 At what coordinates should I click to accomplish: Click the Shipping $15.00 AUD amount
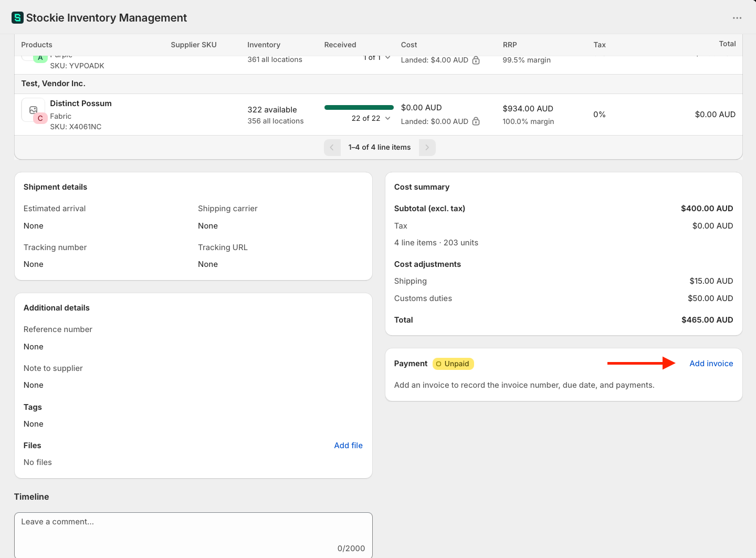point(711,281)
